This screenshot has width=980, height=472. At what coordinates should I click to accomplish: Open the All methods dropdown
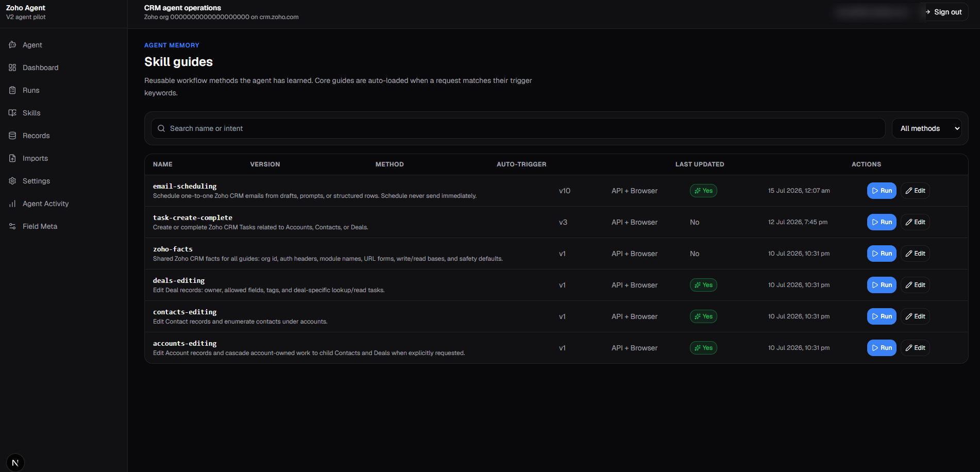pyautogui.click(x=926, y=128)
